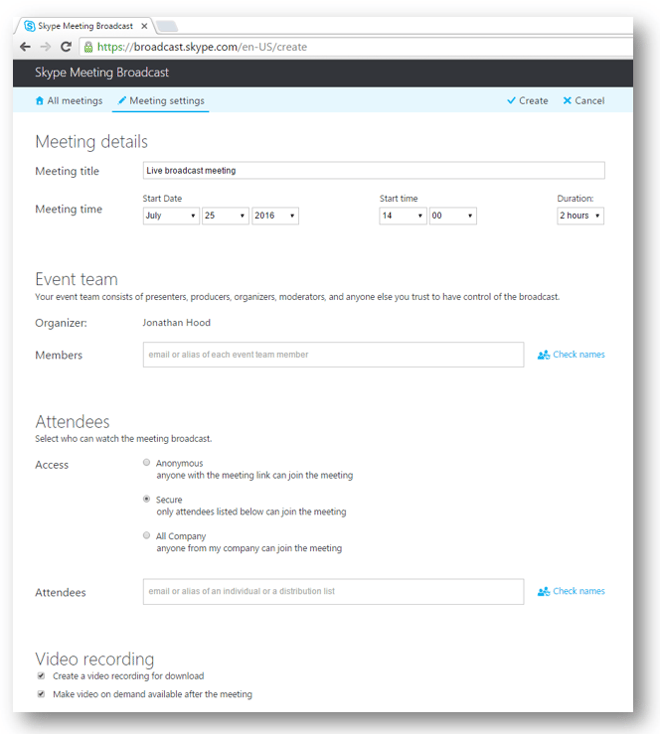Click people icon beside Attendees Check names
Image resolution: width=660 pixels, height=734 pixels.
click(x=543, y=592)
